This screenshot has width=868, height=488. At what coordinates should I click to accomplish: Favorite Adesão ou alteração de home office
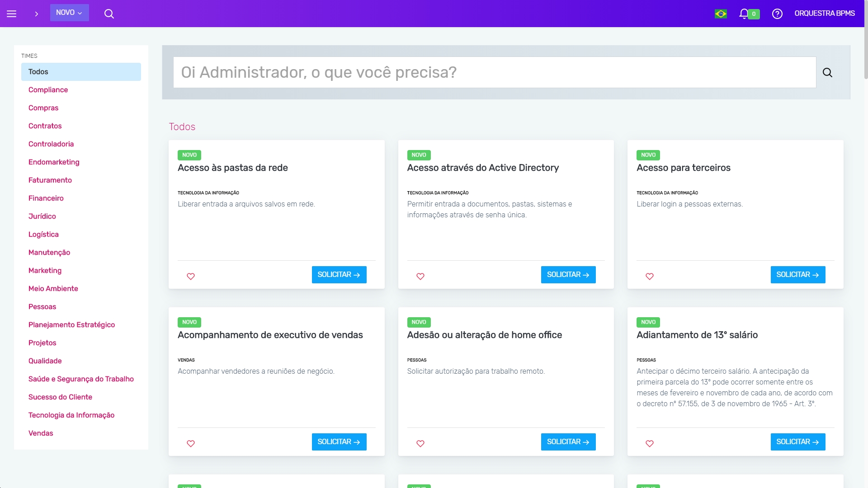tap(420, 443)
